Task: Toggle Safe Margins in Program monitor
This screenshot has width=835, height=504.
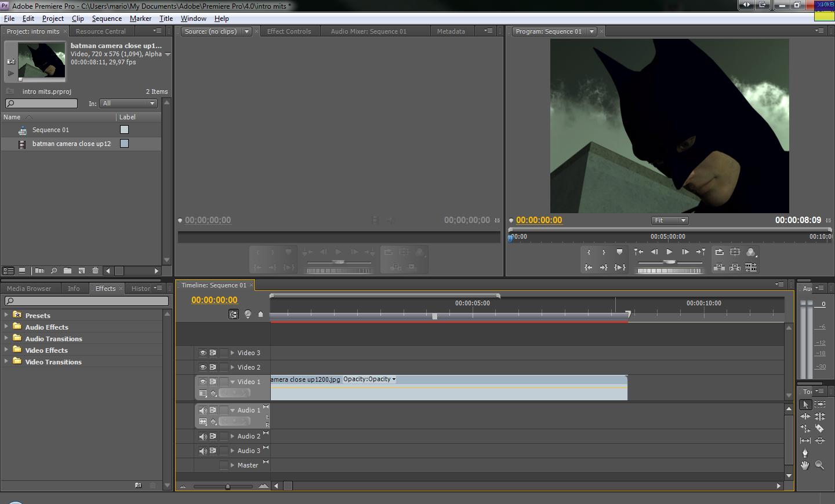Action: pos(735,252)
